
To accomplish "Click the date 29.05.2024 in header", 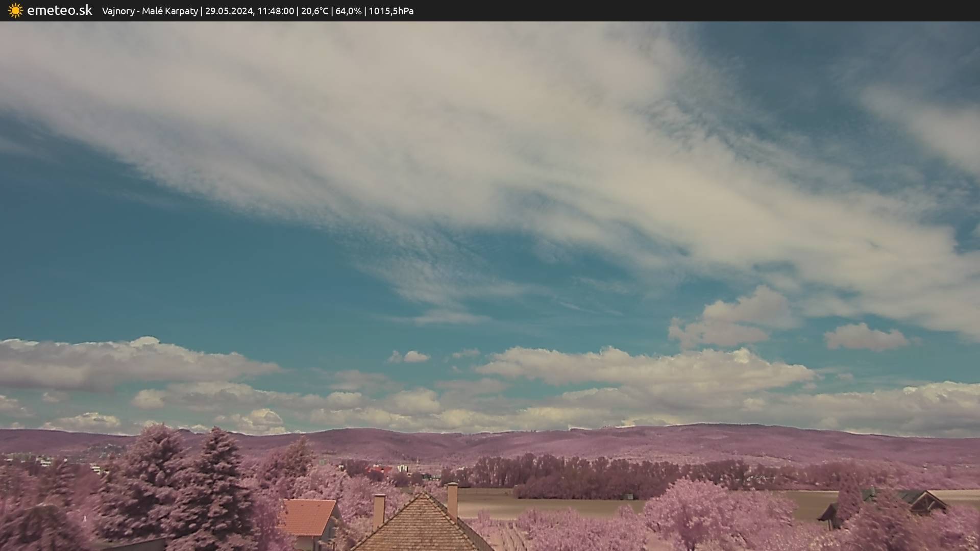I will tap(229, 11).
